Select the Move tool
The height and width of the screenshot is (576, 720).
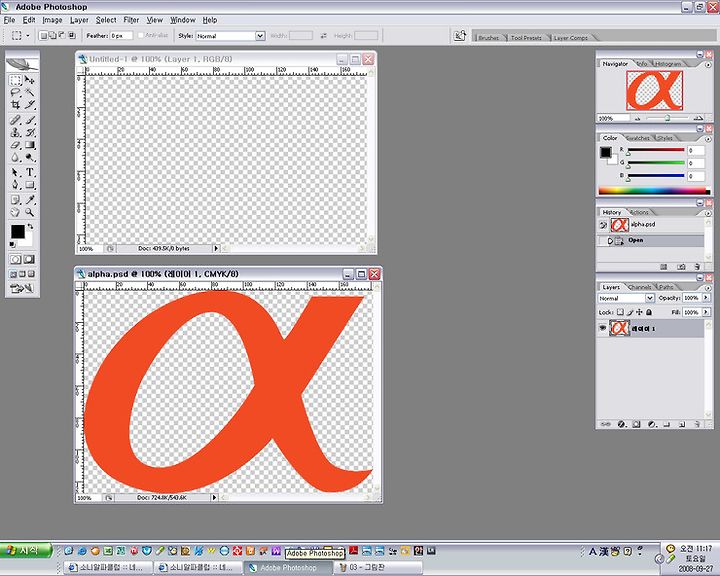point(30,80)
